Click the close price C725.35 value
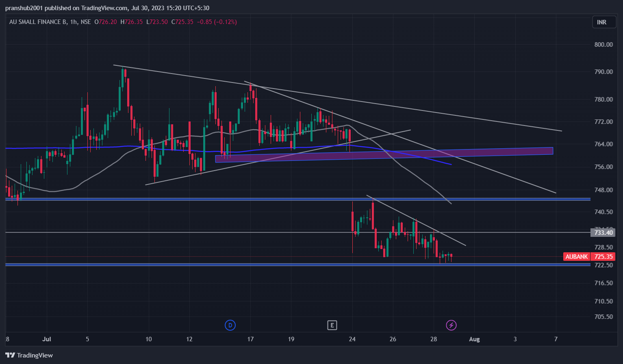The image size is (623, 364). [x=182, y=22]
